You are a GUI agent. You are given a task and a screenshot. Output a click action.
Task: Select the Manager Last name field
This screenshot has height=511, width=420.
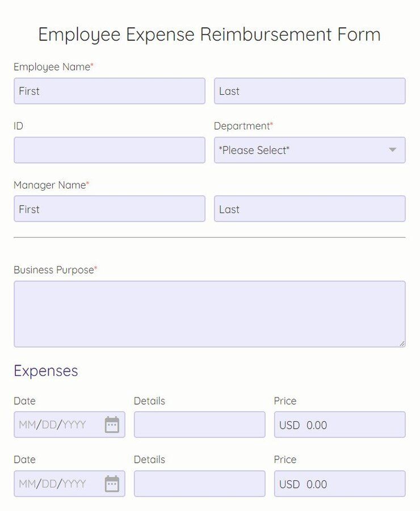[309, 209]
